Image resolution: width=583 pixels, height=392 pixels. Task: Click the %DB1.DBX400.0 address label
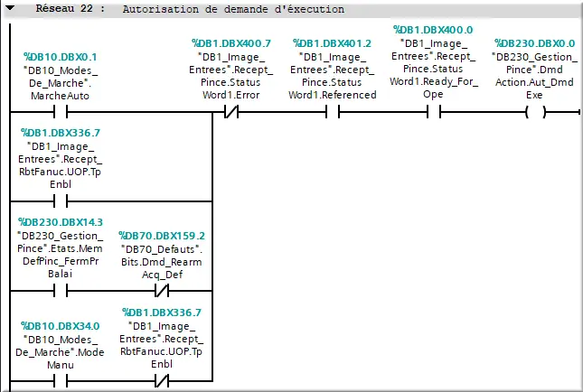(433, 30)
